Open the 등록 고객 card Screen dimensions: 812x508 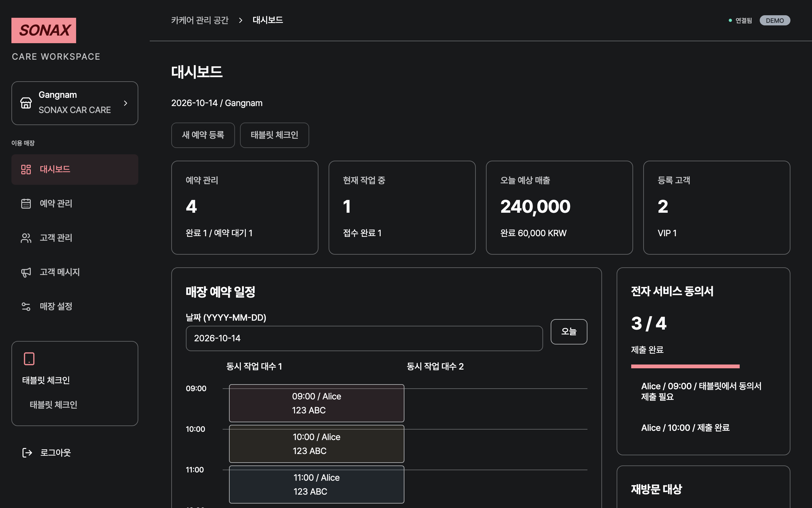point(717,208)
